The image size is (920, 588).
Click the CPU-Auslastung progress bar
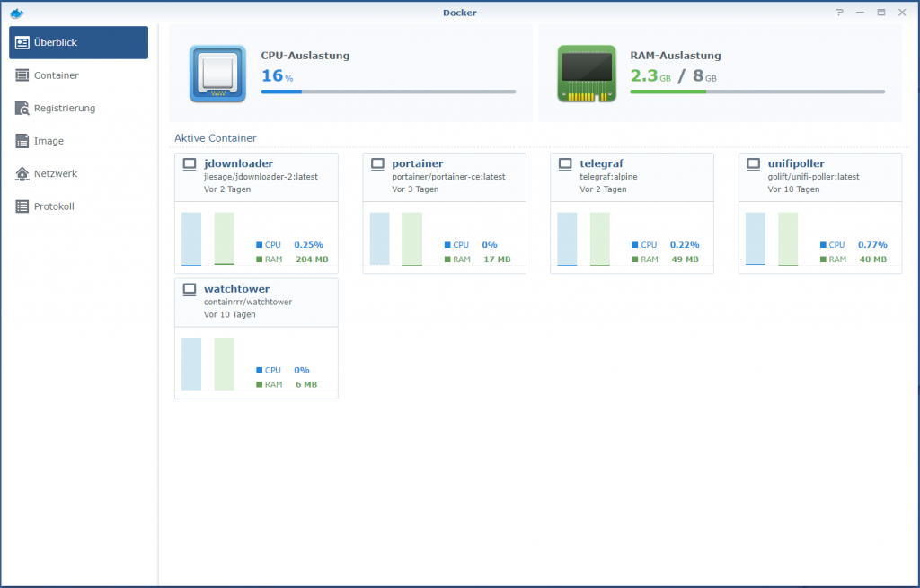[x=388, y=92]
